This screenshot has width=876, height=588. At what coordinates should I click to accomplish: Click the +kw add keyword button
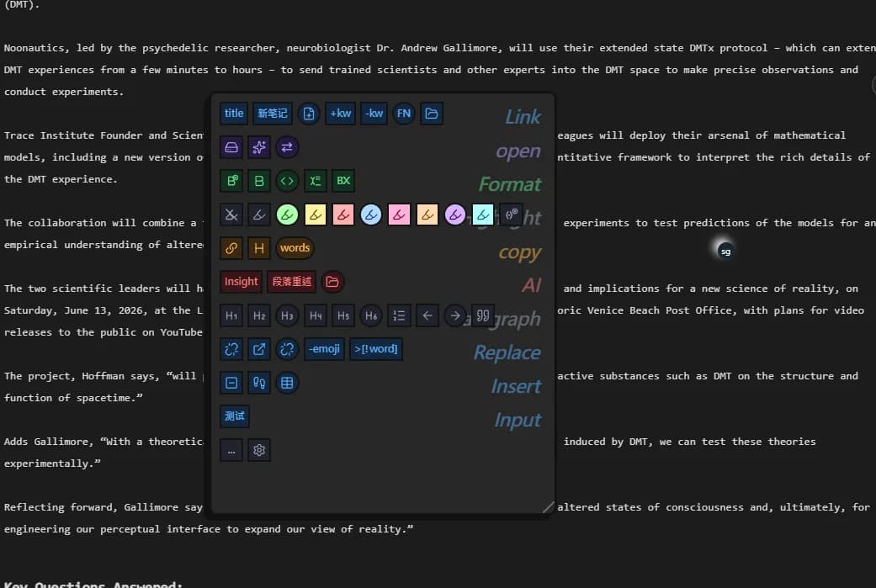point(340,114)
